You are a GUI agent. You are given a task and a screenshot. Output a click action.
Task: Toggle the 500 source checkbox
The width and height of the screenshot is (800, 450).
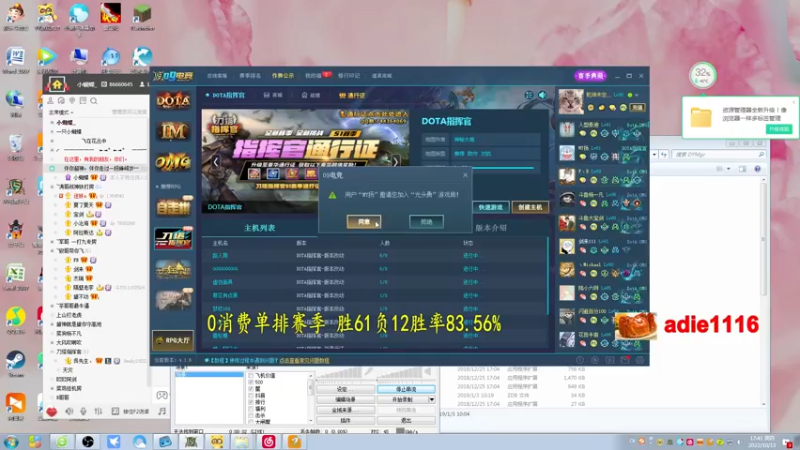coord(251,382)
